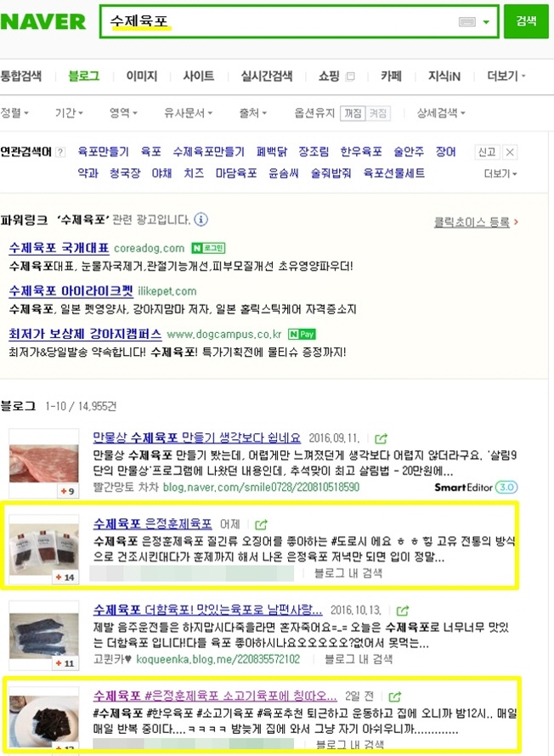
Task: Open the 쇼핑 new-window icon
Action: pos(351,76)
